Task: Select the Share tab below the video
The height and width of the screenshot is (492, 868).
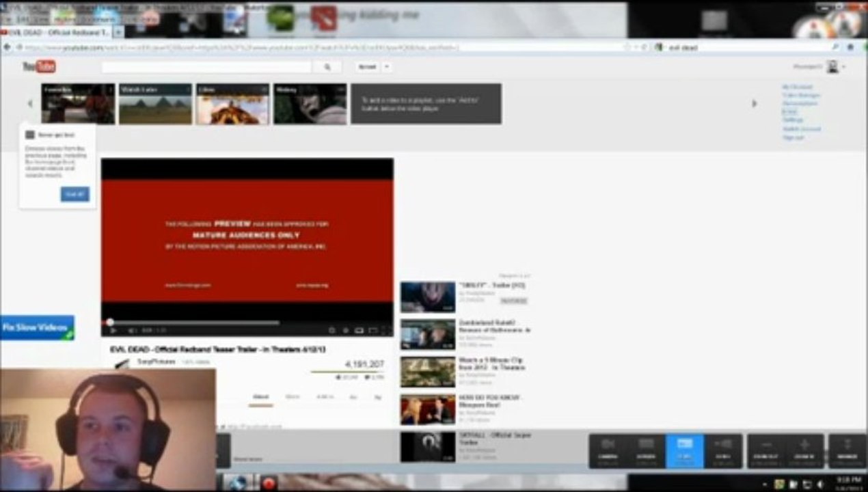Action: [x=293, y=397]
